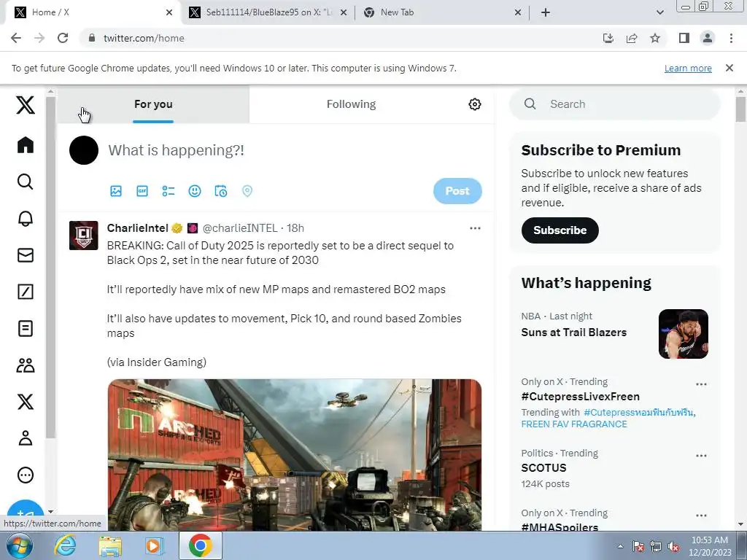Image resolution: width=747 pixels, height=560 pixels.
Task: Click the taskbar clock showing 10:53 AM
Action: (710, 546)
